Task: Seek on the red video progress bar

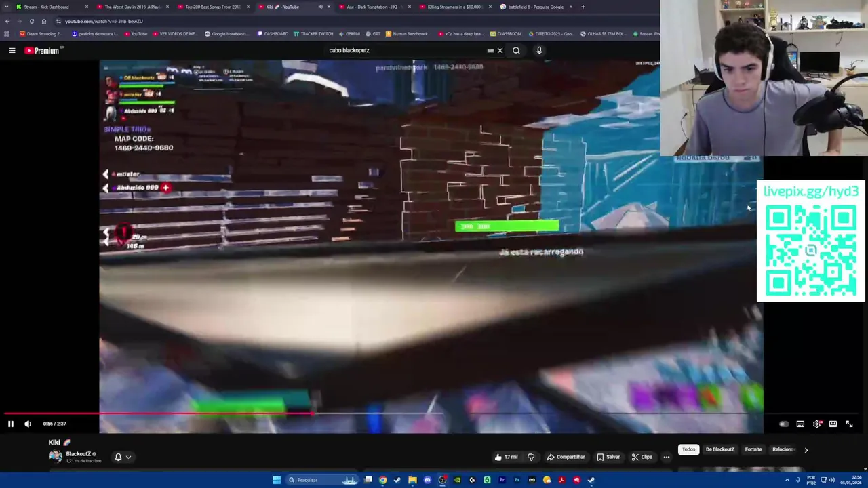Action: [x=159, y=413]
